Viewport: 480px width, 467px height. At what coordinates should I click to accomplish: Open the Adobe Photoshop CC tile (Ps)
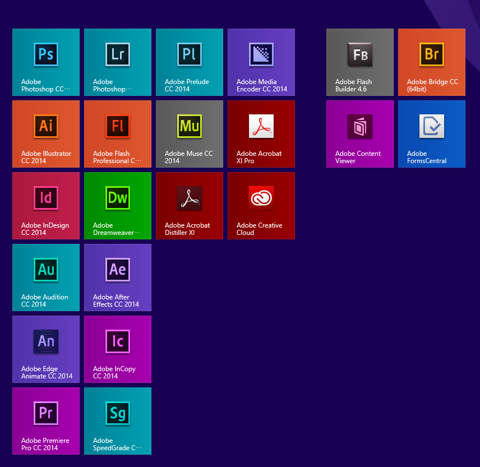(46, 62)
